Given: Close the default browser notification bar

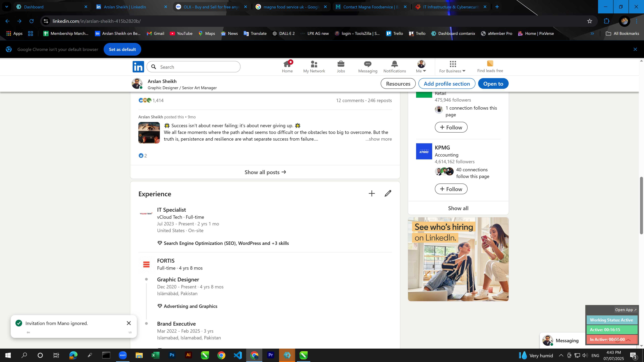Looking at the screenshot, I should [635, 49].
